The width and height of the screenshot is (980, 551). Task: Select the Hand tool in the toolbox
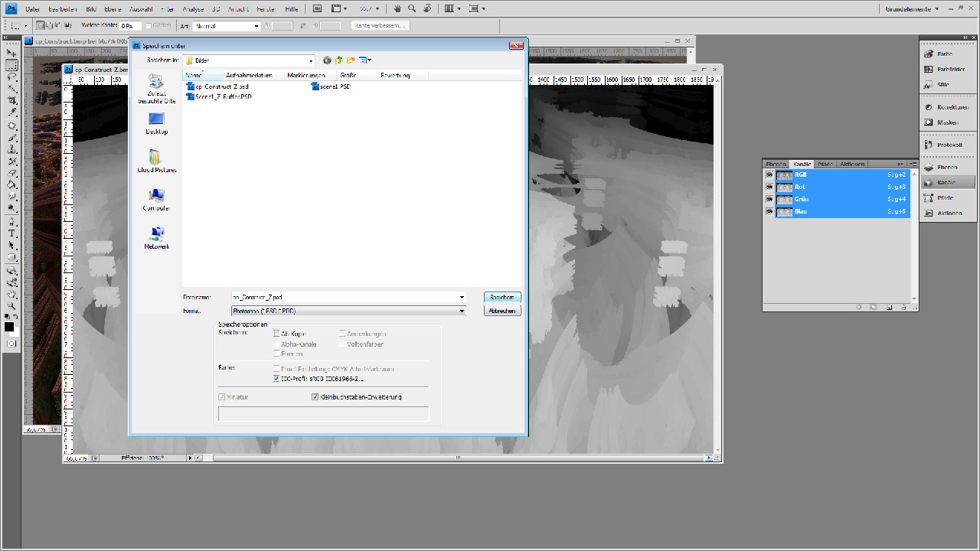click(12, 294)
